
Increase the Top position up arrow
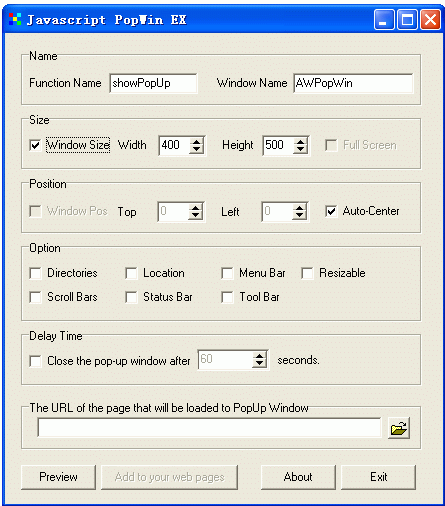pos(195,208)
